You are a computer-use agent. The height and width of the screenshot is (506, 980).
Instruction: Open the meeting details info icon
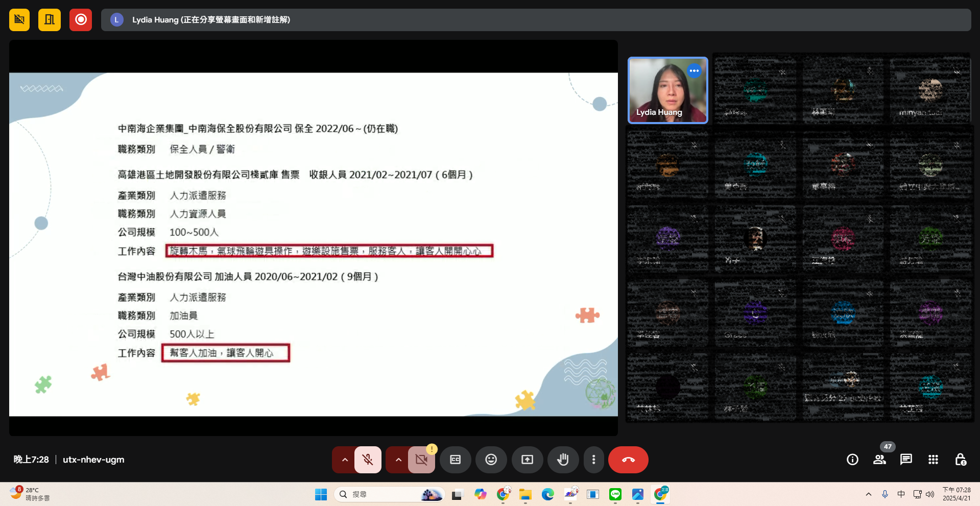click(x=852, y=460)
